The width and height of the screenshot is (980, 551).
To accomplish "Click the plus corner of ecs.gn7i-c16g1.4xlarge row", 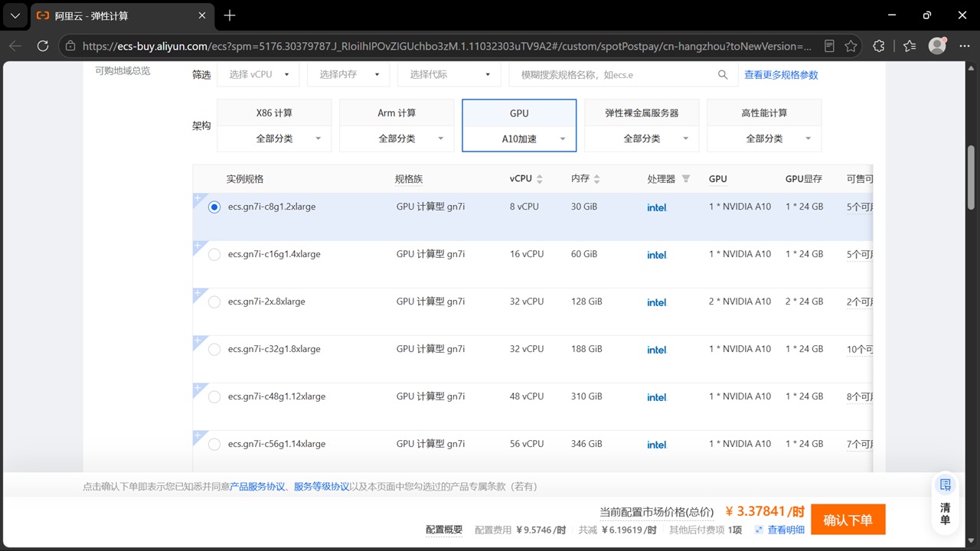I will [x=198, y=245].
